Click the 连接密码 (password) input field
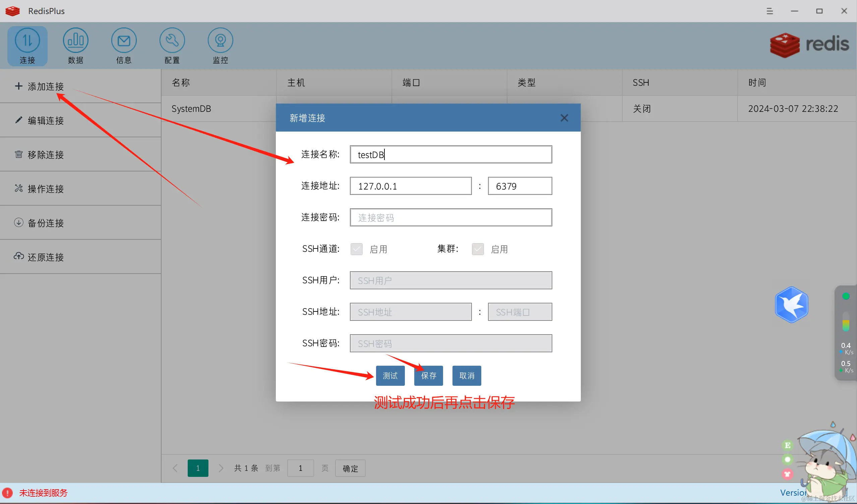 click(450, 217)
